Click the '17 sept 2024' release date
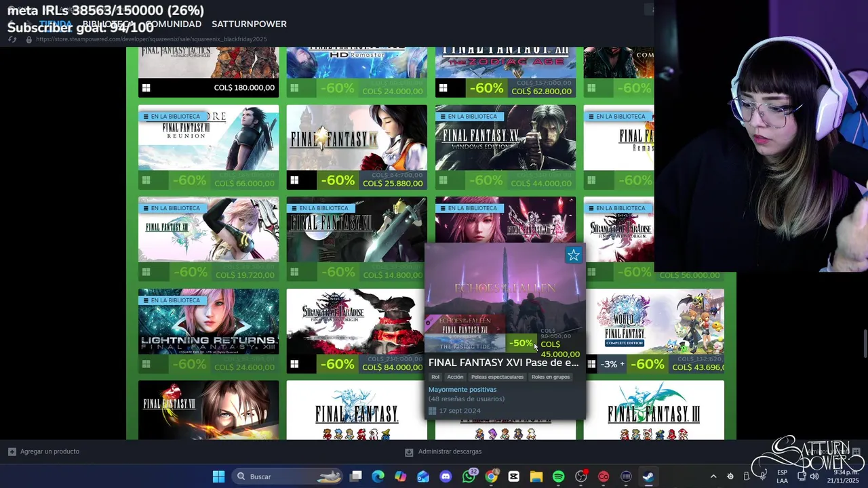This screenshot has width=868, height=488. point(460,411)
